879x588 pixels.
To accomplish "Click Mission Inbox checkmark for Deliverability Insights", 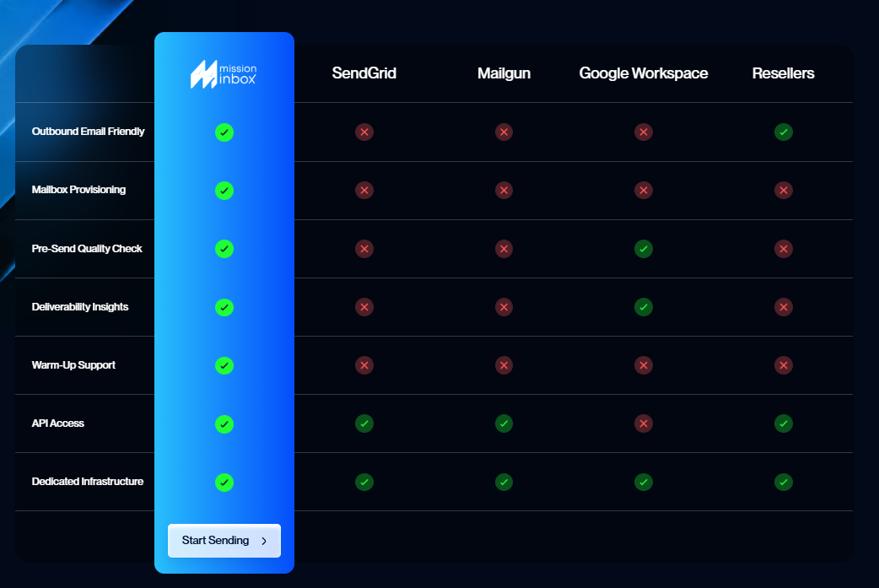I will 224,307.
